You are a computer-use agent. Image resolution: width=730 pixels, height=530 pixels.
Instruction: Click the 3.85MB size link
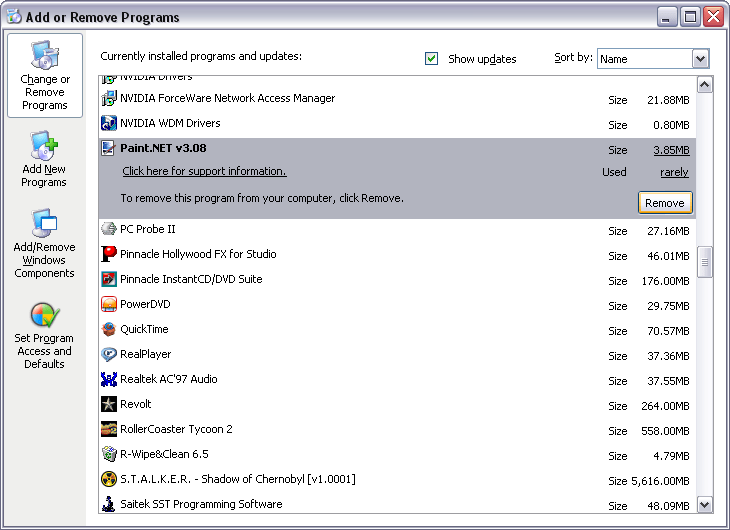(x=671, y=150)
